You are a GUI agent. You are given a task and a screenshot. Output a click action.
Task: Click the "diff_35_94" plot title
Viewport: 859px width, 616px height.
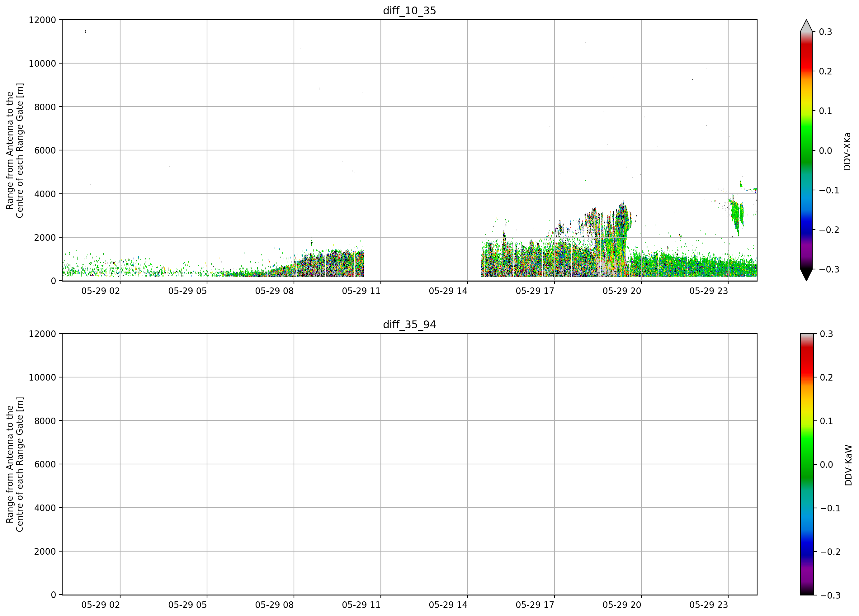coord(409,325)
